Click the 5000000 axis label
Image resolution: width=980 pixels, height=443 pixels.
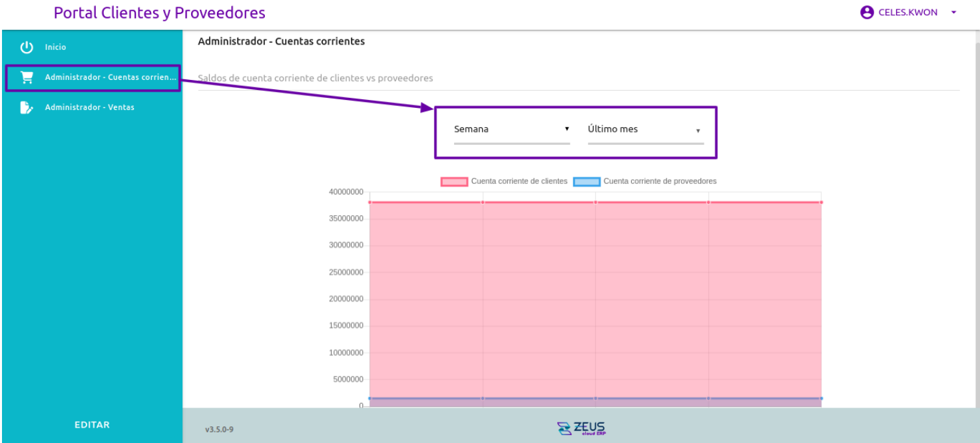tap(348, 380)
